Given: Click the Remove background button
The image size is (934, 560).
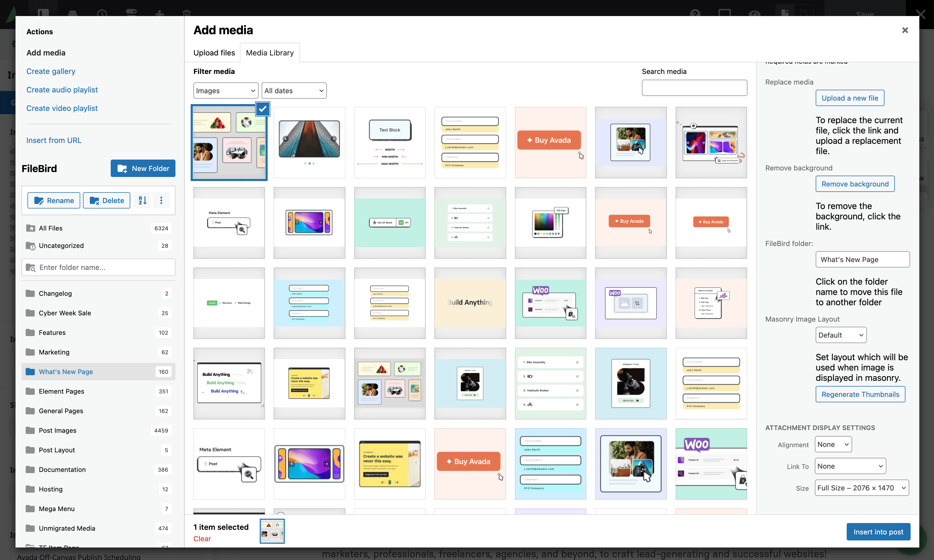Looking at the screenshot, I should 855,184.
